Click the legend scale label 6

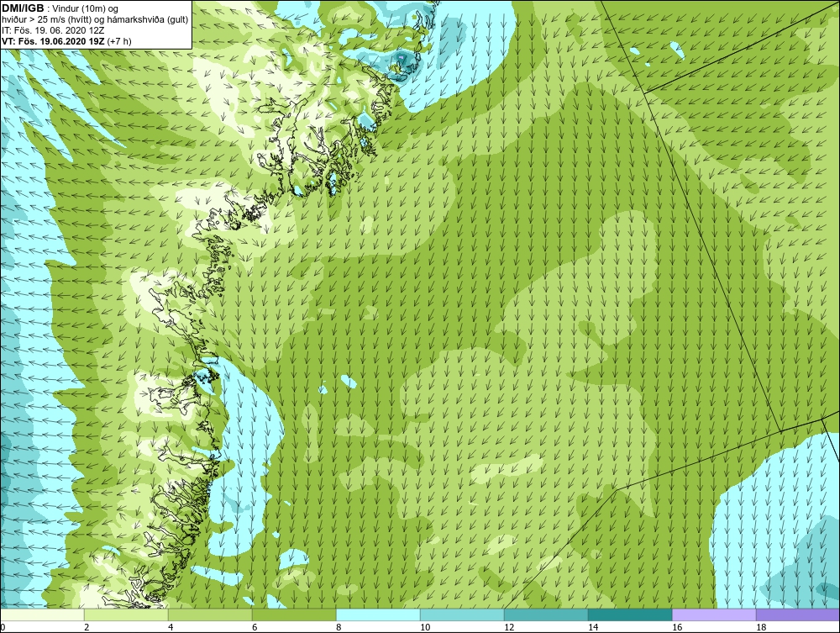(x=255, y=627)
